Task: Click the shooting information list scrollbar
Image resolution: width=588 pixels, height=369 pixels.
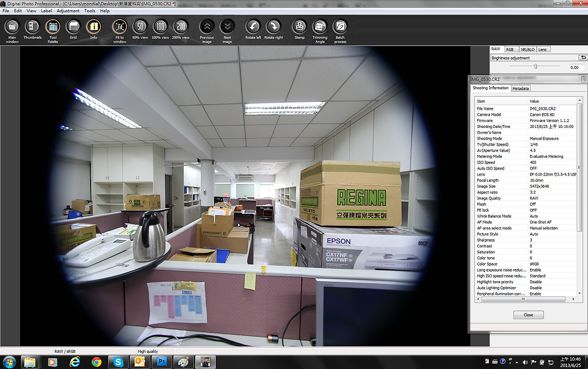Action: pos(580,196)
